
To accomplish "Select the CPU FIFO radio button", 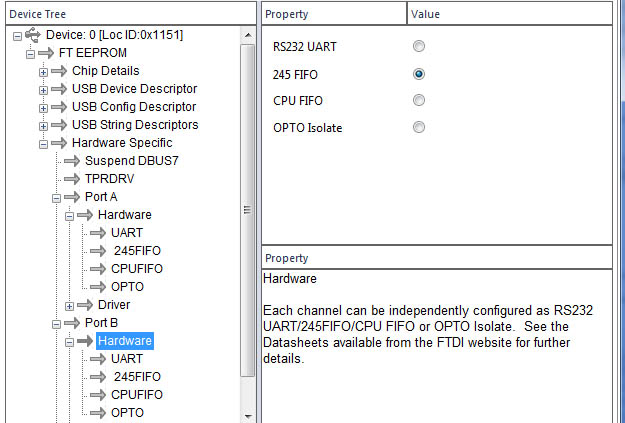I will point(419,100).
